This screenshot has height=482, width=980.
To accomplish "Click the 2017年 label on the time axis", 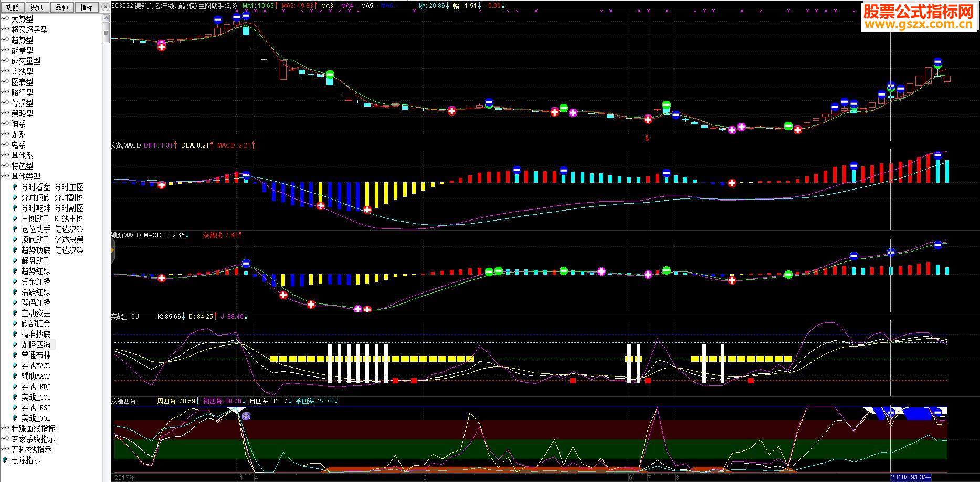I will coord(125,478).
